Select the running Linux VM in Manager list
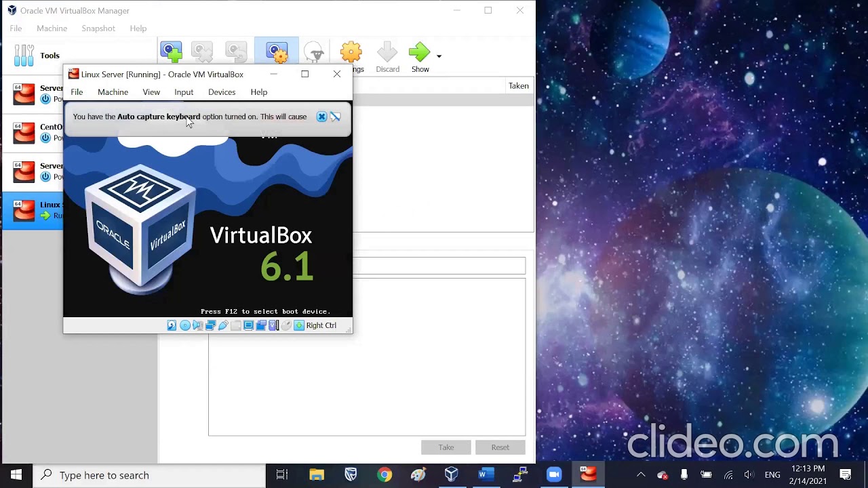This screenshot has width=868, height=488. pyautogui.click(x=34, y=211)
